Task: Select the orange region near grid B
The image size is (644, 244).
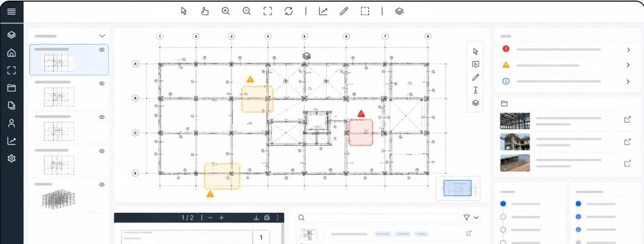Action: [257, 99]
